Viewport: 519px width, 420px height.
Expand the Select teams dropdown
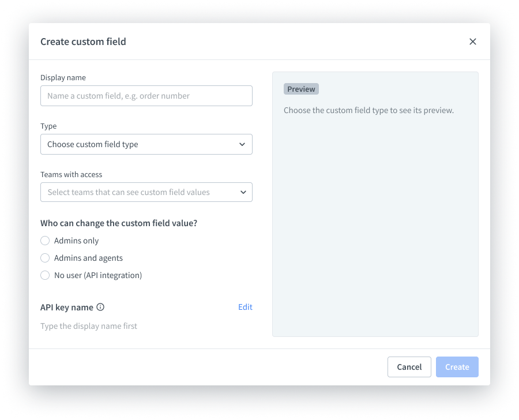click(x=146, y=192)
